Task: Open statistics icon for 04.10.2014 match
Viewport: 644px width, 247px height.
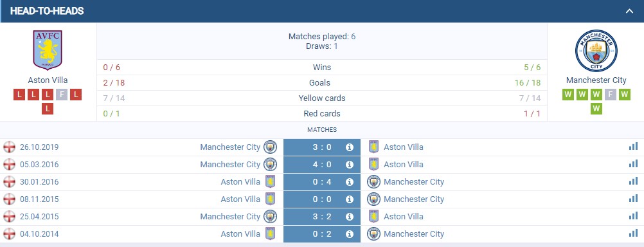Action: [x=633, y=233]
